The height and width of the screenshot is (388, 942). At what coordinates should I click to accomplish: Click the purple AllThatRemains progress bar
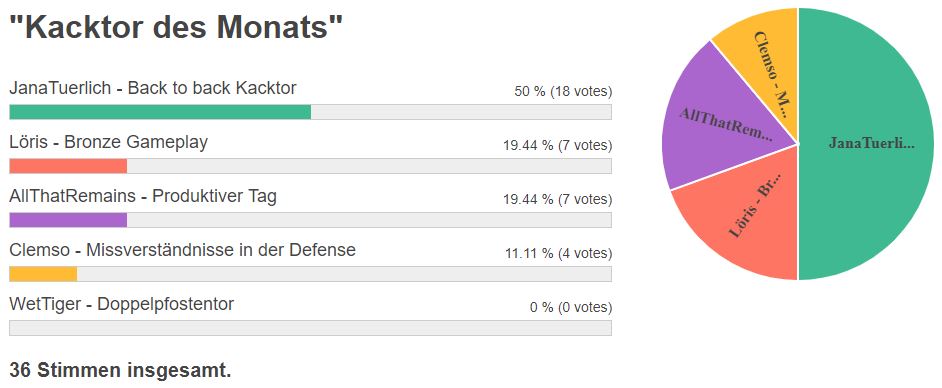[x=311, y=220]
